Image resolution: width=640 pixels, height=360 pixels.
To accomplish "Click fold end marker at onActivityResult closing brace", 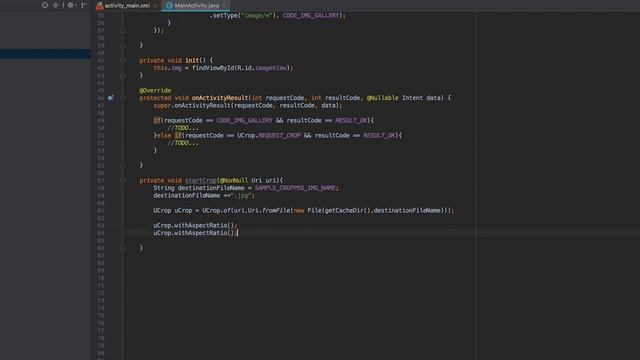I will 122,165.
